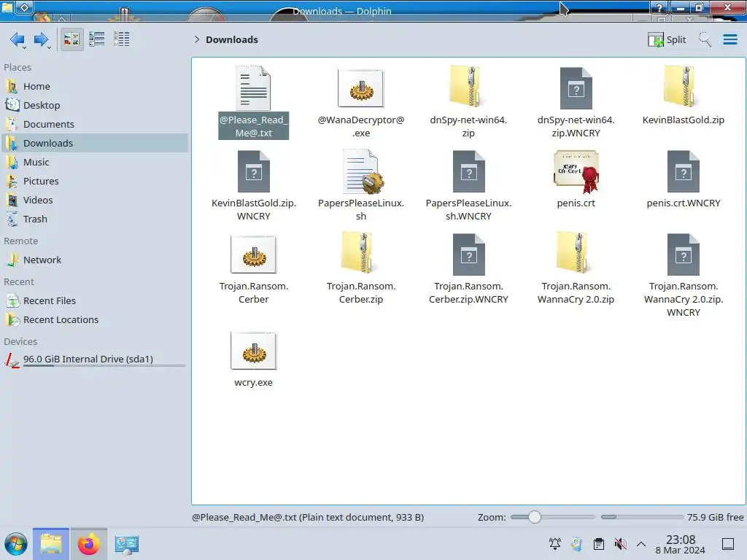Select Trojan.Ransom.Cerber.zip.WNCRY file icon

tap(469, 254)
